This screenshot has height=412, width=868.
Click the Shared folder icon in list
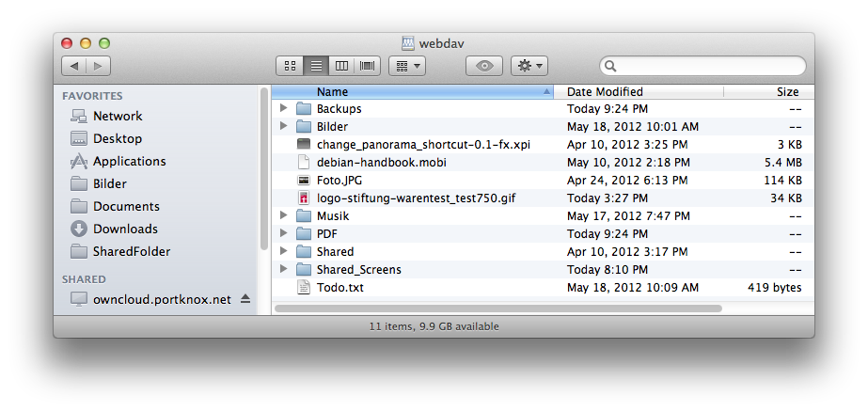pos(304,251)
